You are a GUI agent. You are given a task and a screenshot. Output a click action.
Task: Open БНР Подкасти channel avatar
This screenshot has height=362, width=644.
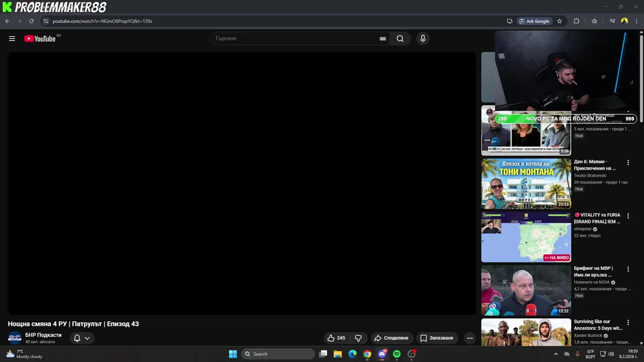point(15,338)
